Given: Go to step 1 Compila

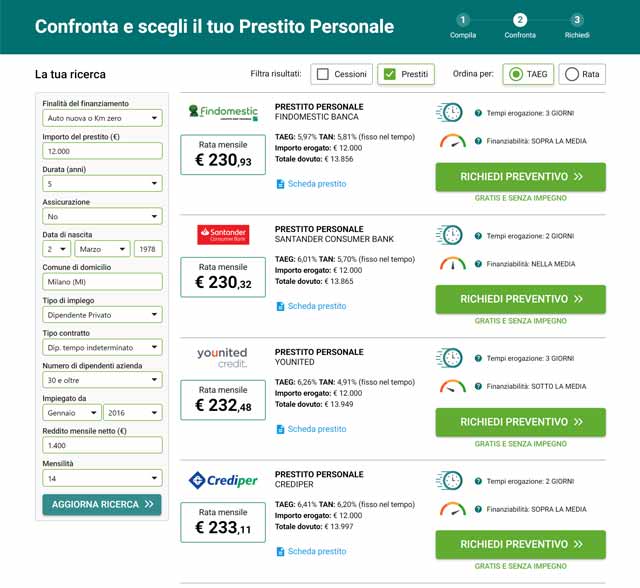Looking at the screenshot, I should (x=463, y=19).
